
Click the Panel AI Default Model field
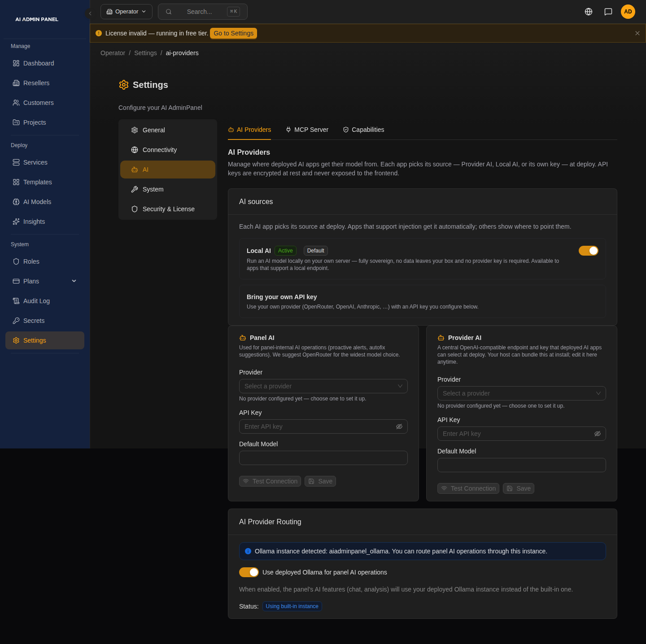323,458
